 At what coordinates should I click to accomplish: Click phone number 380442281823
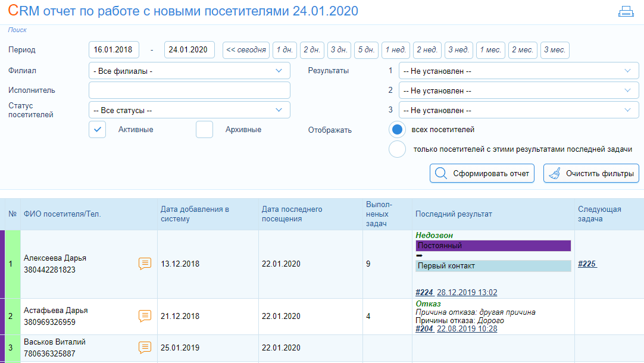49,270
